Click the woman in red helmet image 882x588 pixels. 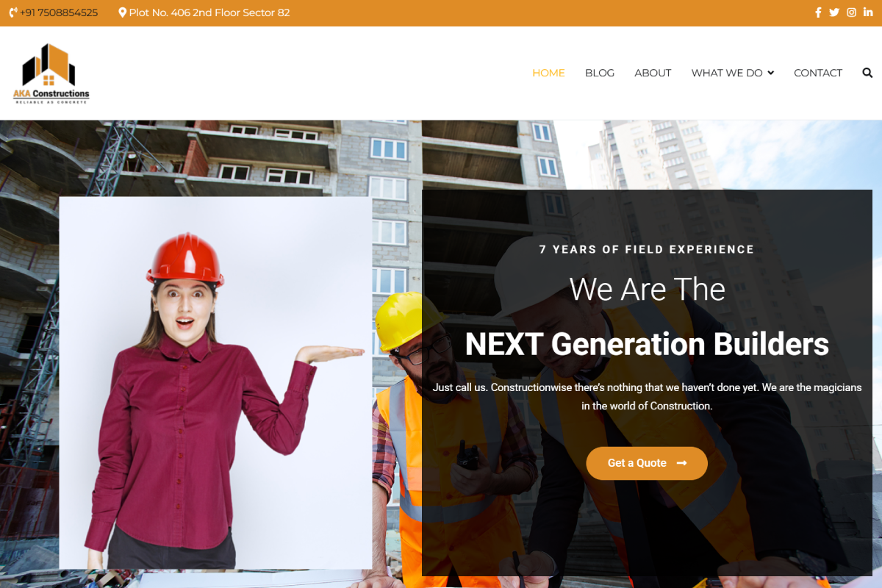215,383
